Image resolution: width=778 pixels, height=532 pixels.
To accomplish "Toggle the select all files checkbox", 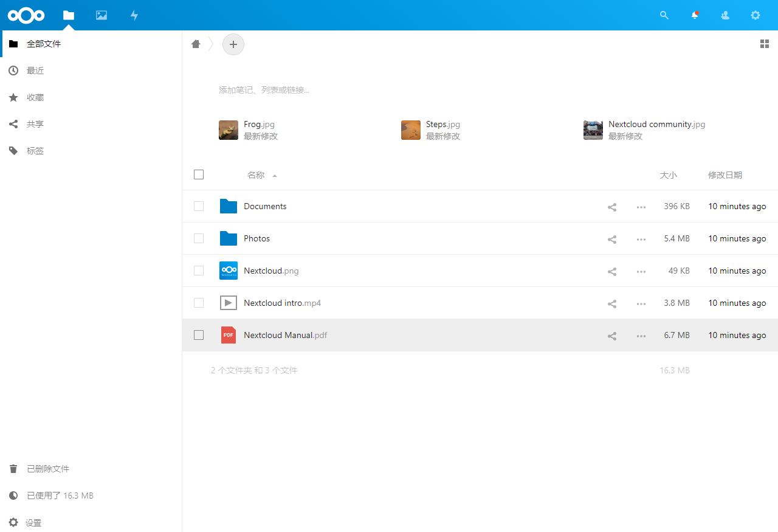I will click(199, 174).
